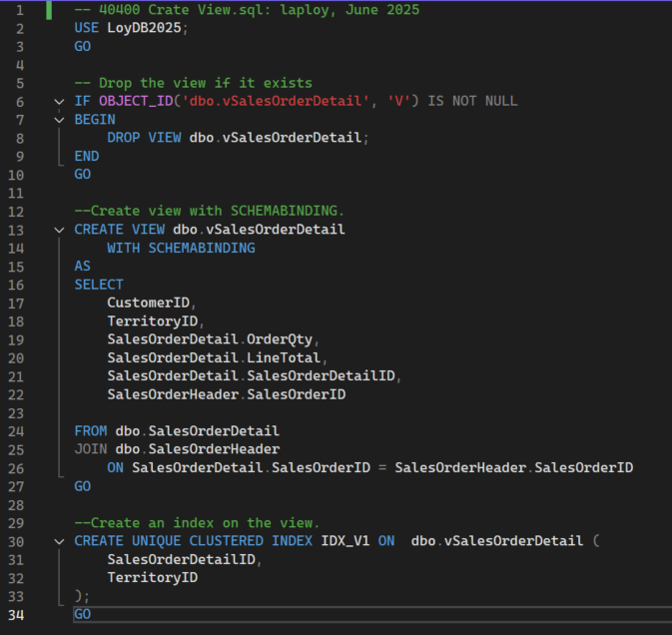Click the ON join condition line
Screen dimensions: 672x635
(x=369, y=467)
